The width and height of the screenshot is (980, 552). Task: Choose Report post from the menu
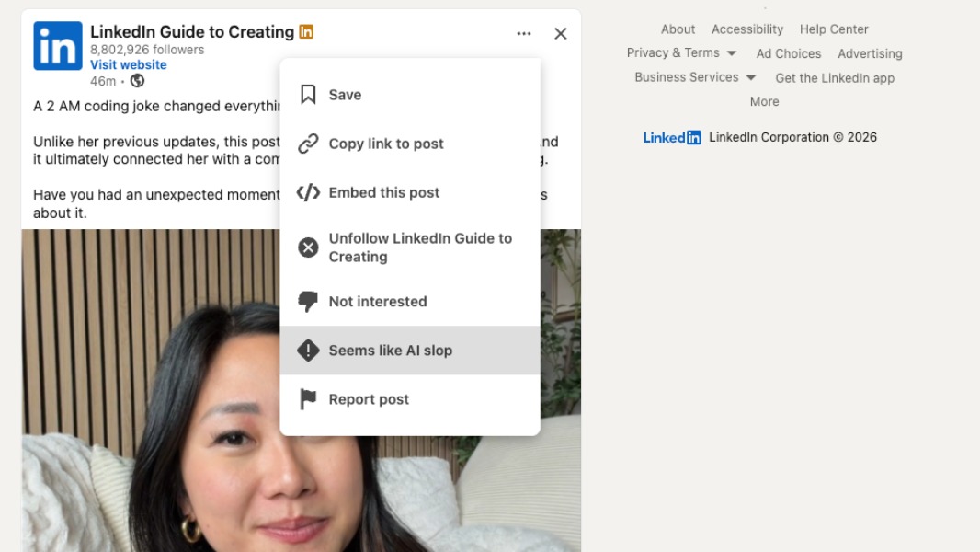coord(410,399)
